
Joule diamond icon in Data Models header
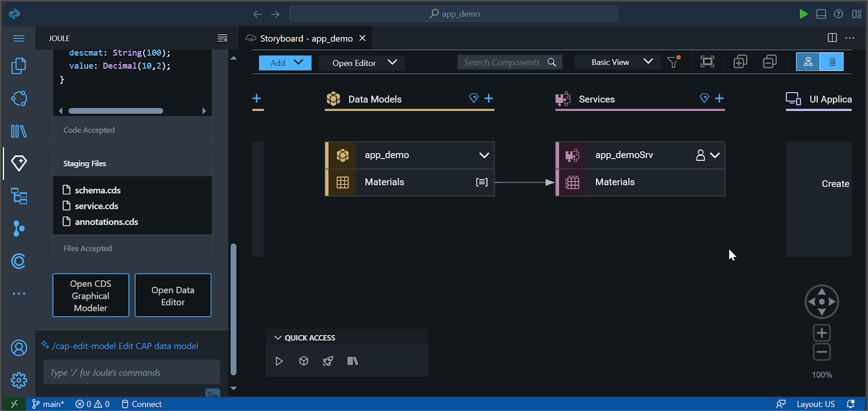tap(474, 98)
